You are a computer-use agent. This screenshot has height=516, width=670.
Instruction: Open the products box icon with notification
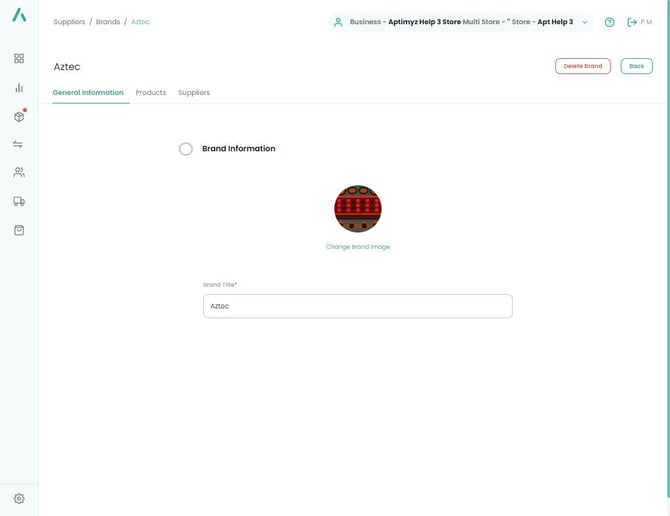click(x=19, y=116)
